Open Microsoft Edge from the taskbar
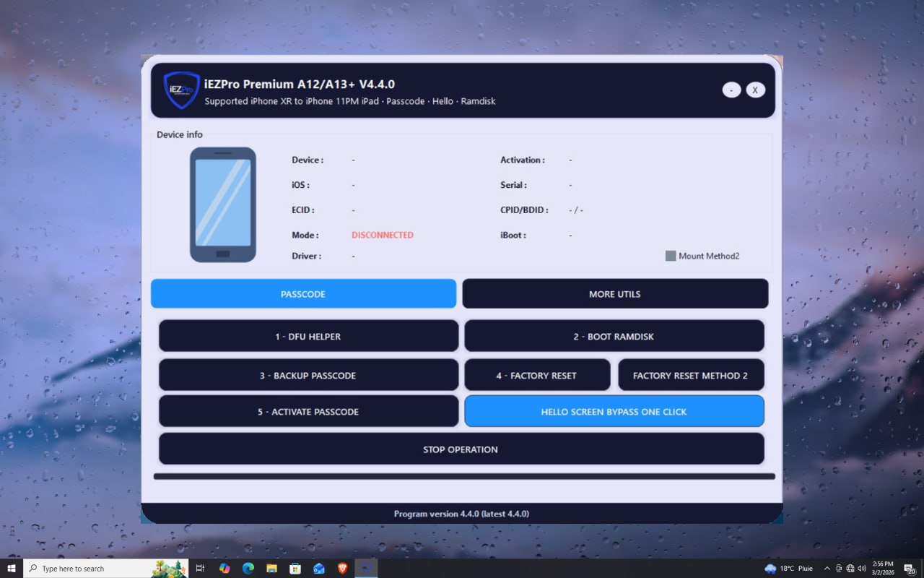 click(248, 569)
